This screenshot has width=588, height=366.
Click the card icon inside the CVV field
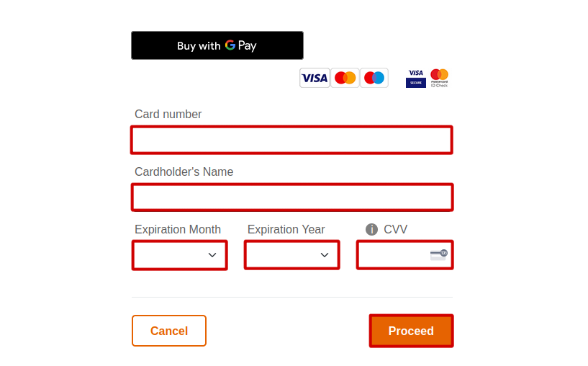click(x=438, y=254)
